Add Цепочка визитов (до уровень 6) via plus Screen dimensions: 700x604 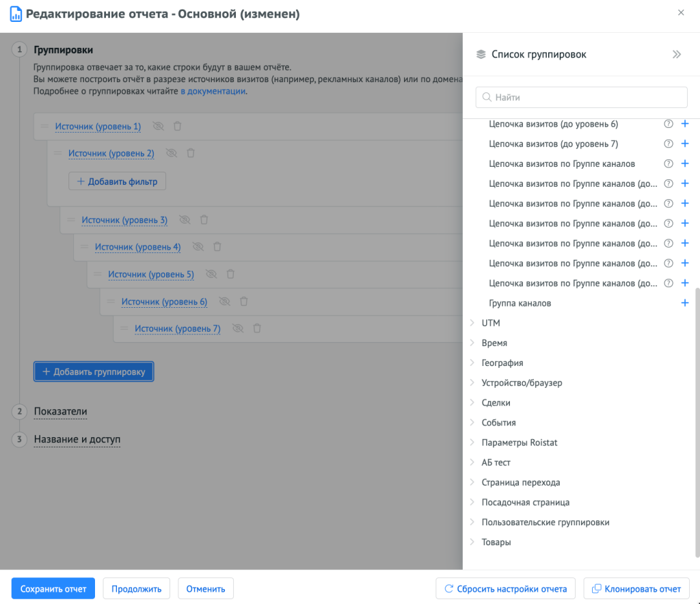(x=685, y=124)
